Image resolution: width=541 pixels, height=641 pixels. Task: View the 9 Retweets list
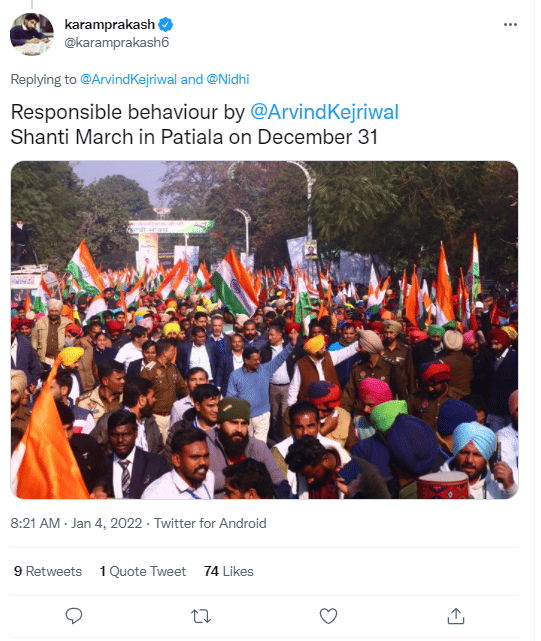[x=48, y=571]
